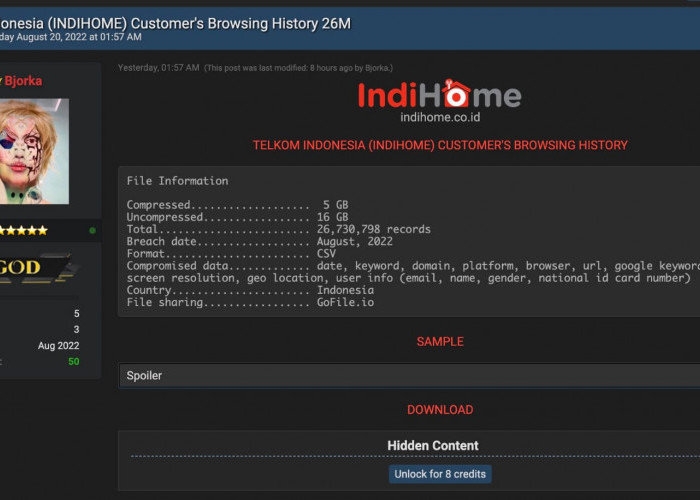Image resolution: width=700 pixels, height=500 pixels.
Task: Click the user stat value 5
Action: pyautogui.click(x=76, y=313)
